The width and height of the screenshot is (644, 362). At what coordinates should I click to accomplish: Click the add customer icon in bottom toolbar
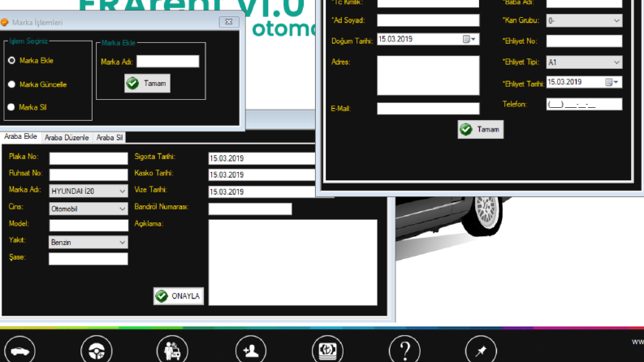pos(251,350)
